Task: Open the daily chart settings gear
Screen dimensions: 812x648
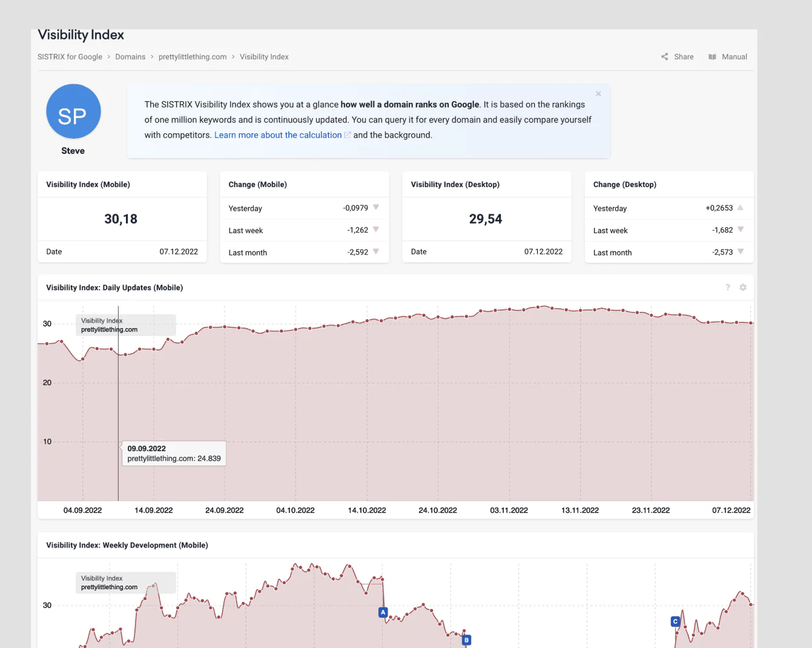Action: tap(743, 288)
